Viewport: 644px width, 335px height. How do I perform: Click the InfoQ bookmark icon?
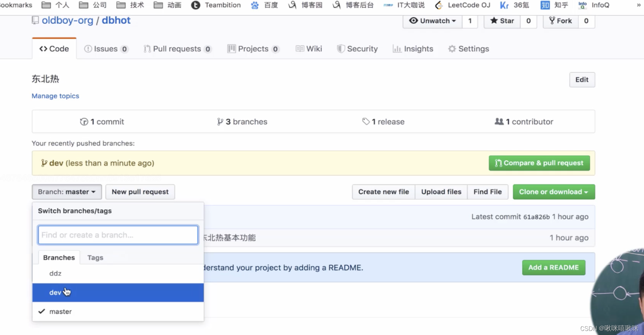point(583,5)
